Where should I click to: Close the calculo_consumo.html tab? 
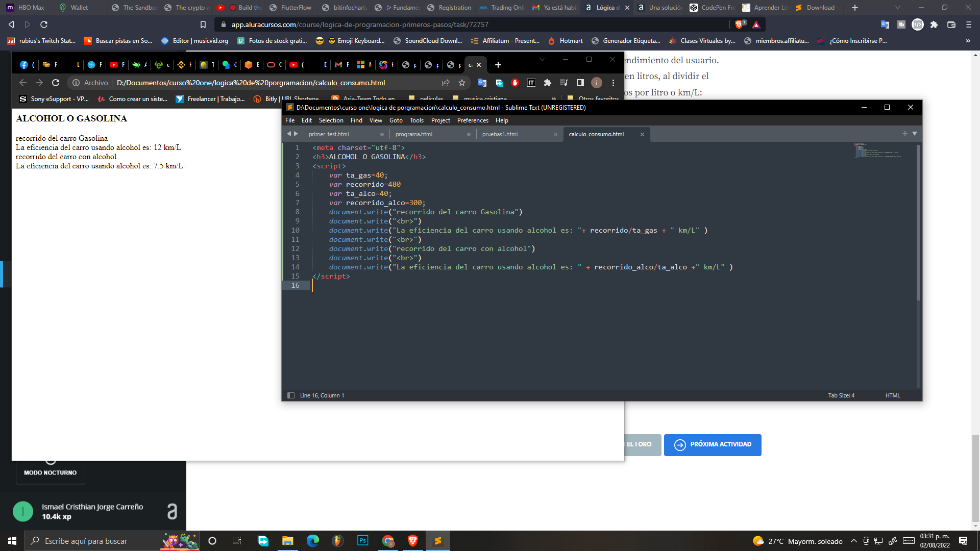pos(642,135)
